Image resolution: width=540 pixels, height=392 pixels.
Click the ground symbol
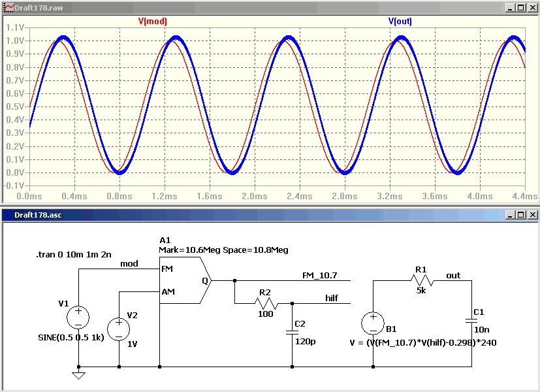[79, 375]
